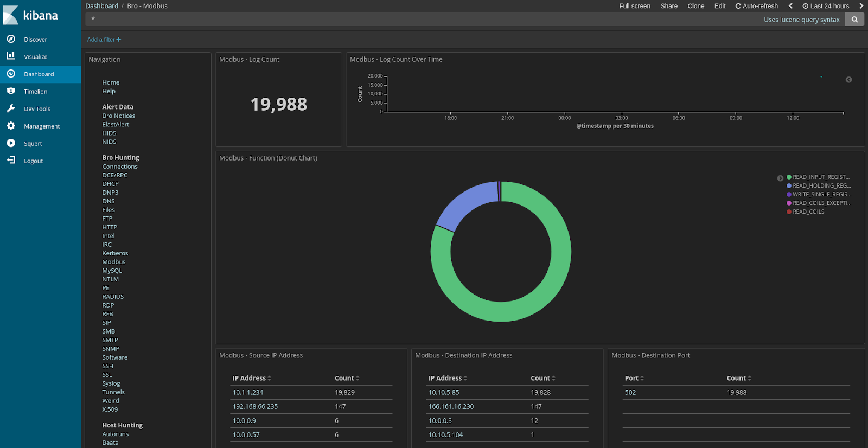Screen dimensions: 868x448
Task: Open Bro Notices link
Action: pos(118,116)
